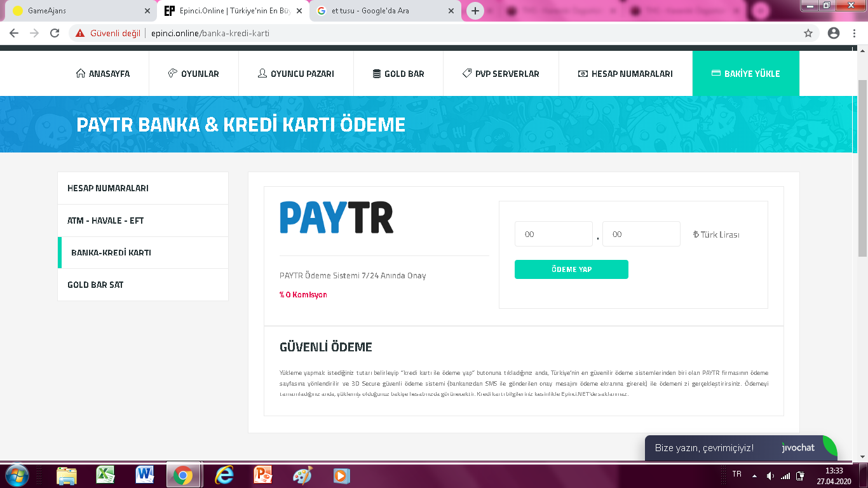The width and height of the screenshot is (868, 488).
Task: Click the Chrome taskbar icon
Action: click(x=183, y=475)
